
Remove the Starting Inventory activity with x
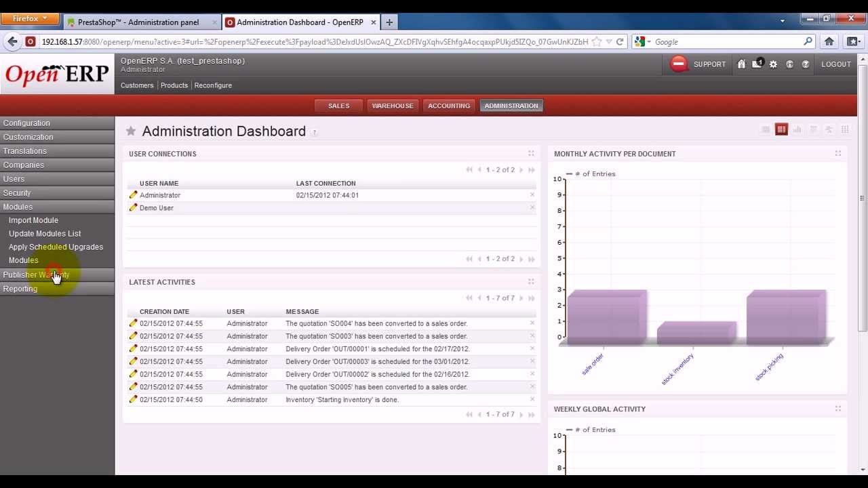(x=532, y=400)
